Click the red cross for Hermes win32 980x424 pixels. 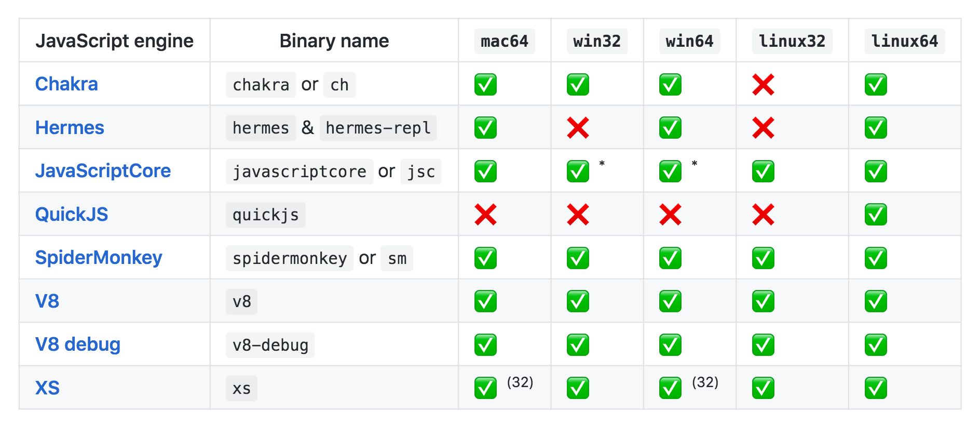coord(578,128)
